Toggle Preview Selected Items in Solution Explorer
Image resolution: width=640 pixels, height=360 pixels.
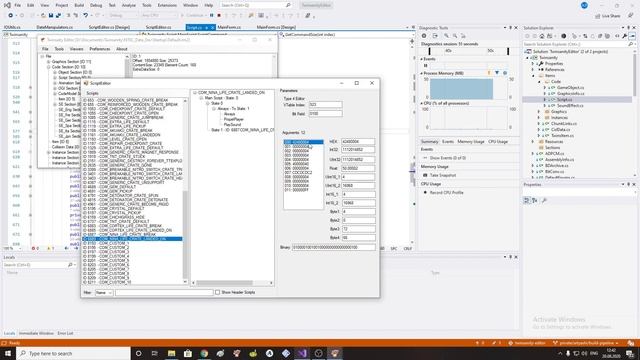pyautogui.click(x=632, y=36)
